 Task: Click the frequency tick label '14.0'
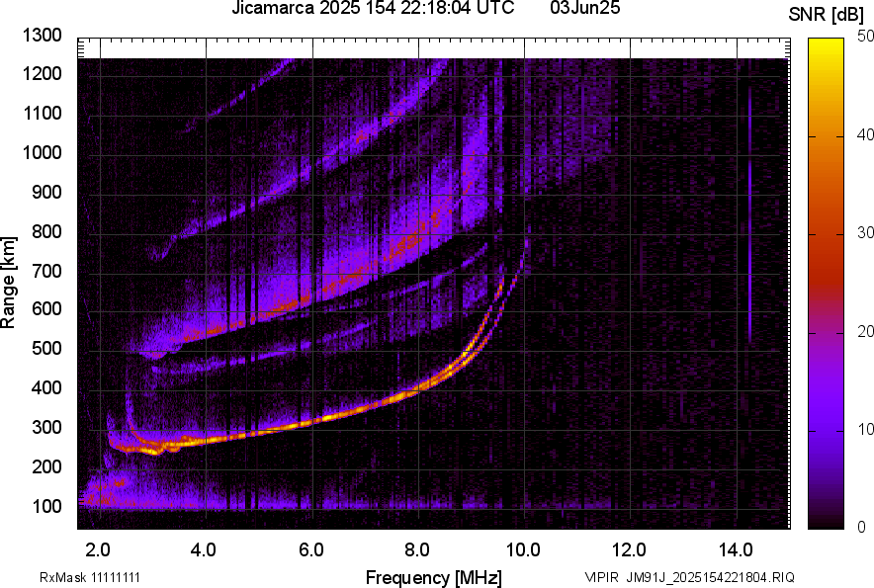(x=736, y=550)
